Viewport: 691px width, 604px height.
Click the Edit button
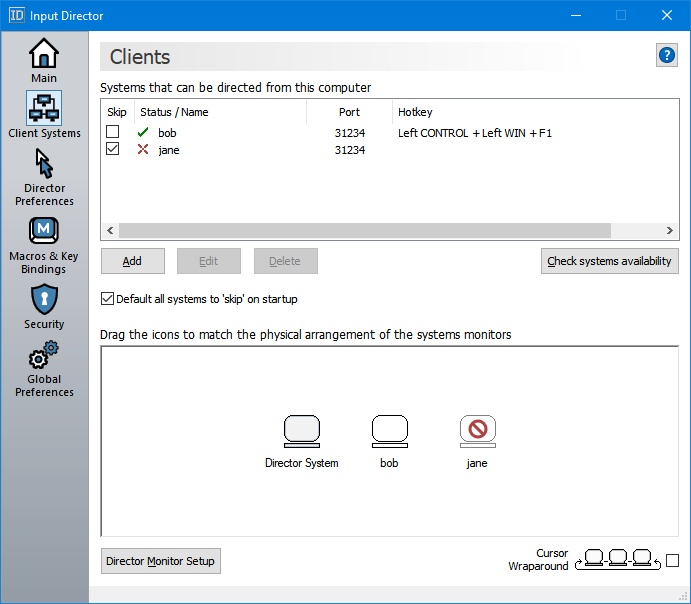click(x=209, y=261)
